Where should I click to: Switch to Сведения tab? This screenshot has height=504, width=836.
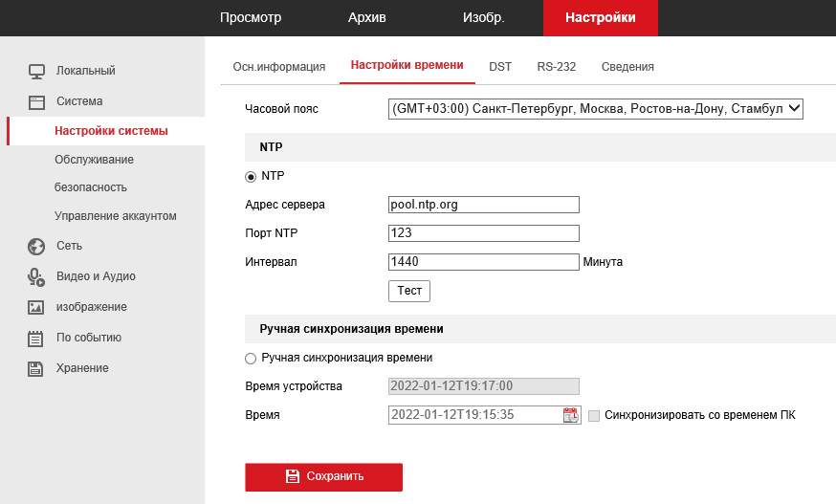click(x=627, y=67)
